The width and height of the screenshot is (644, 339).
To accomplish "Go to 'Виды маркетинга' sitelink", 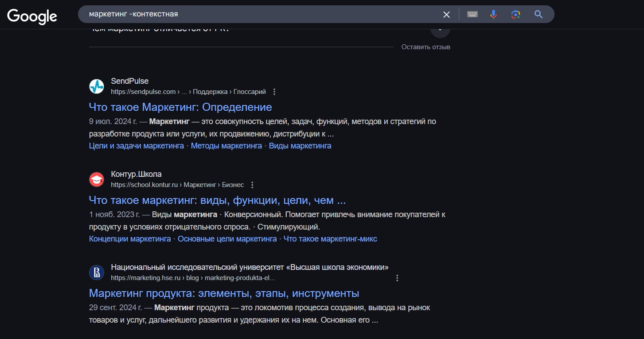I will (300, 146).
